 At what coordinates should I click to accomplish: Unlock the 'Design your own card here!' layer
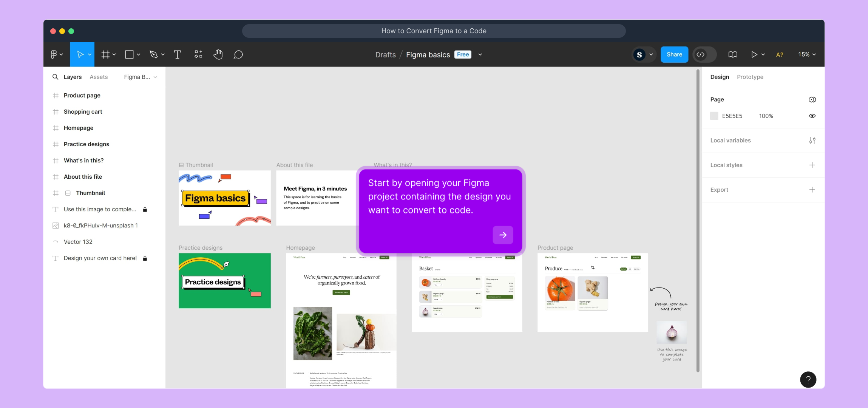pos(145,258)
